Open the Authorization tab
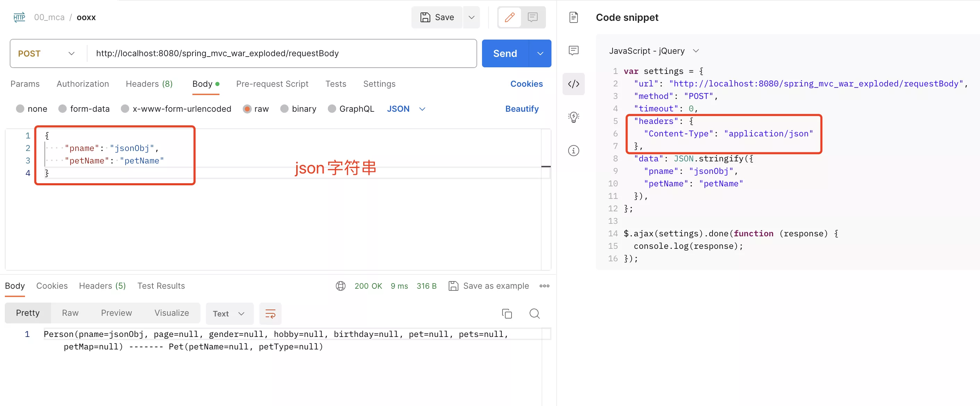The width and height of the screenshot is (980, 406). tap(83, 84)
